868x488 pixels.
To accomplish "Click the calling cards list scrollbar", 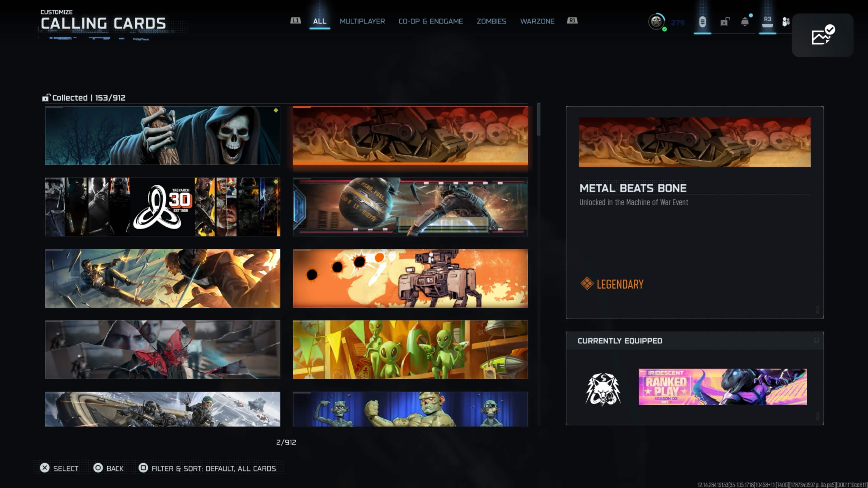I will 539,119.
